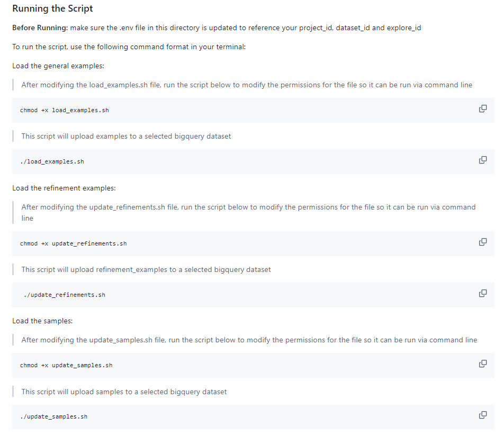Copy the ./update_refinements.sh command
The height and width of the screenshot is (436, 504).
pos(482,293)
